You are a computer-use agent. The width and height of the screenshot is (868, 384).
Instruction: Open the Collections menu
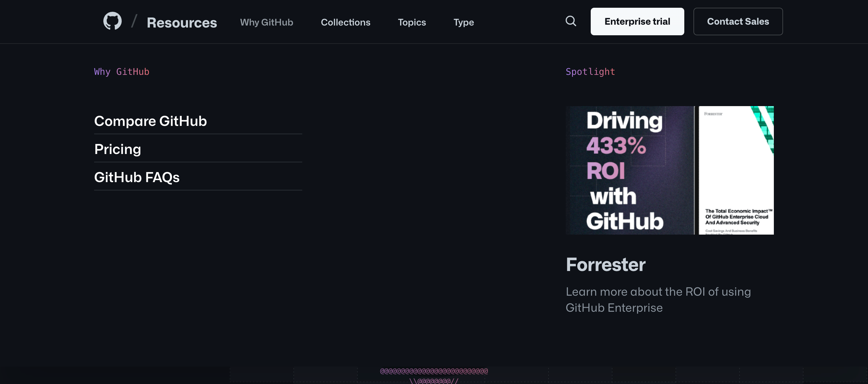pos(345,22)
